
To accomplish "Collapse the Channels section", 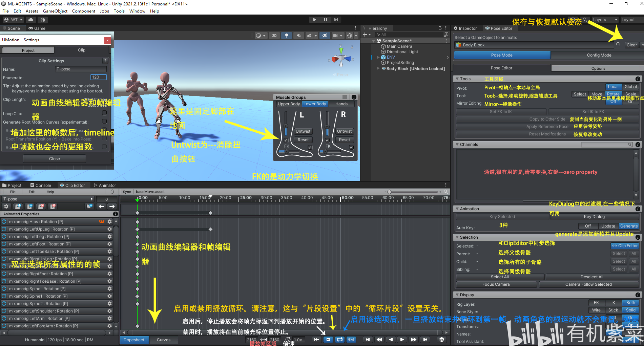I will [457, 145].
